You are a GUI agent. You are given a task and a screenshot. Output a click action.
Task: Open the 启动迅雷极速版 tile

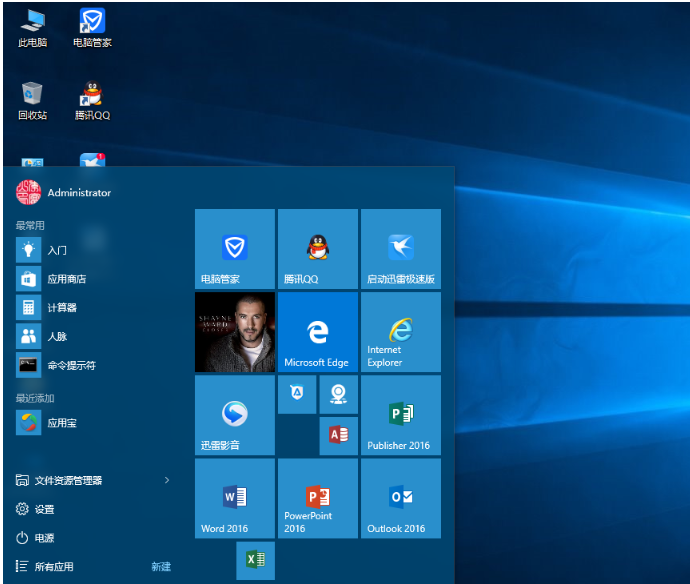[400, 249]
